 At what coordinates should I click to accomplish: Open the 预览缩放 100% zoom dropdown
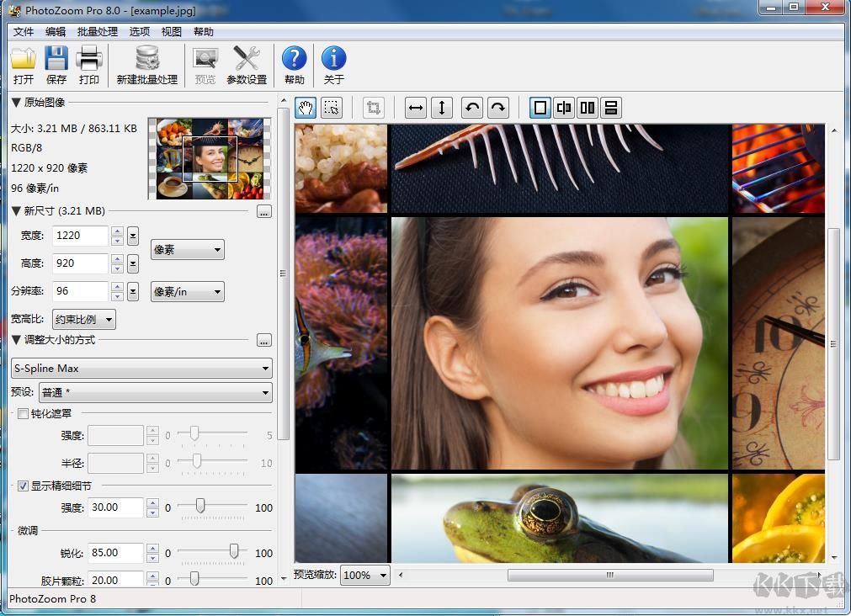pos(365,575)
